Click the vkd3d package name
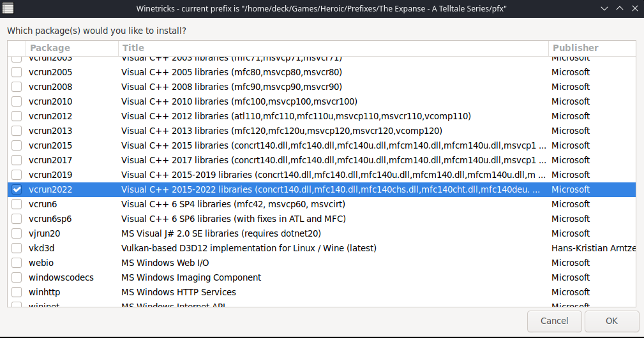 41,248
